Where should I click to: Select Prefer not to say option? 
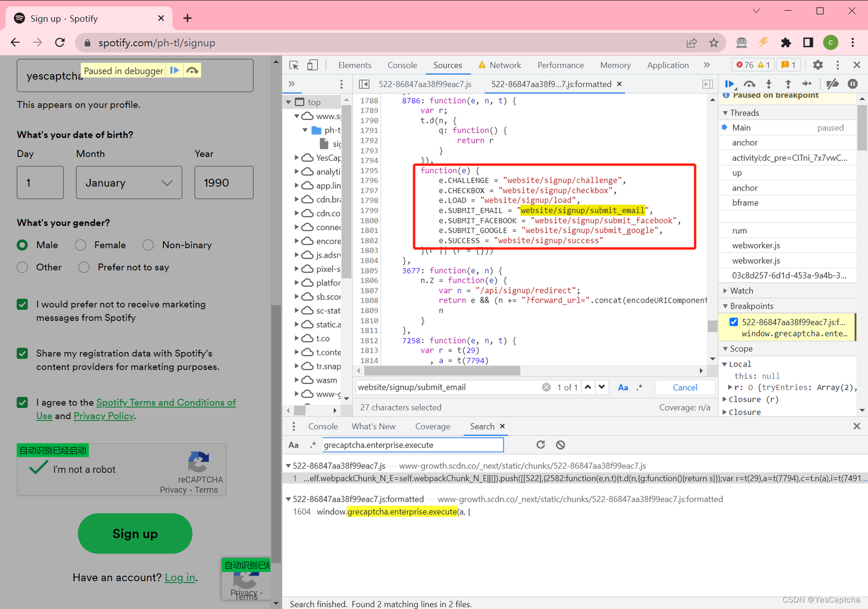click(84, 267)
